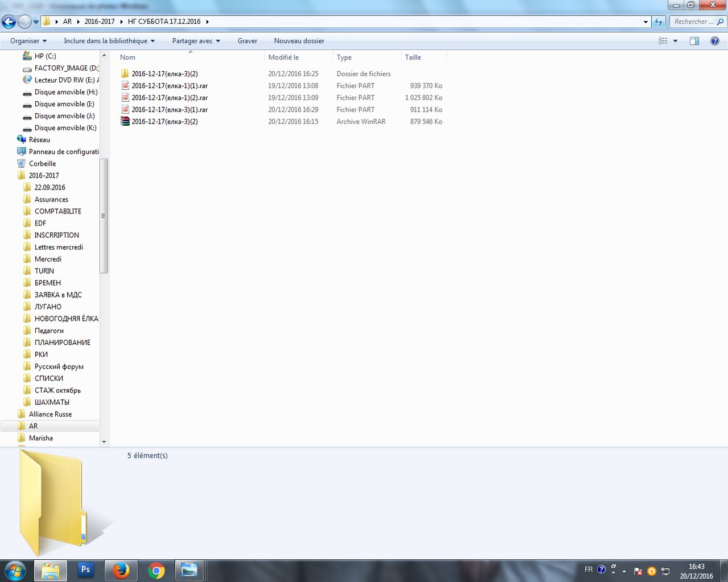Viewport: 728px width, 582px height.
Task: Click 2016-2017 in the address breadcrumb
Action: coord(100,22)
